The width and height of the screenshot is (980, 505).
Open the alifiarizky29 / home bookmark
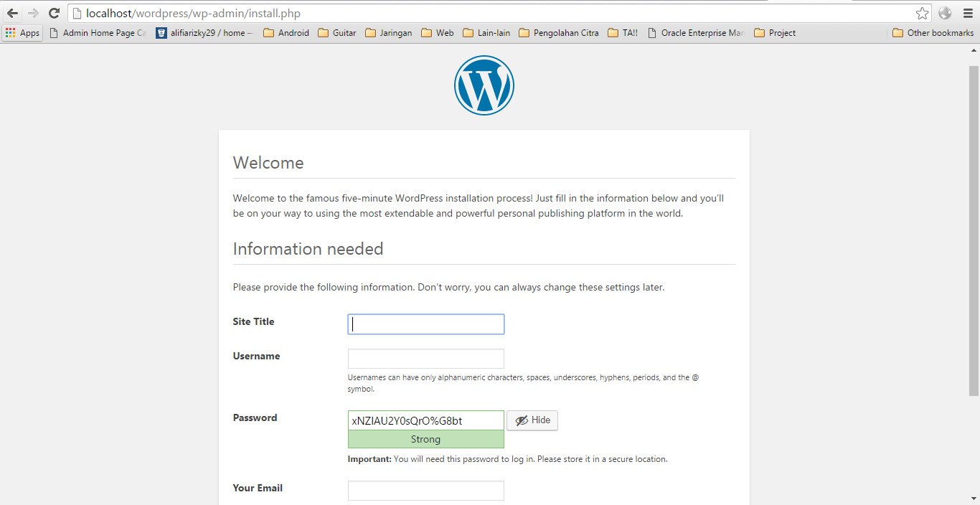[205, 33]
